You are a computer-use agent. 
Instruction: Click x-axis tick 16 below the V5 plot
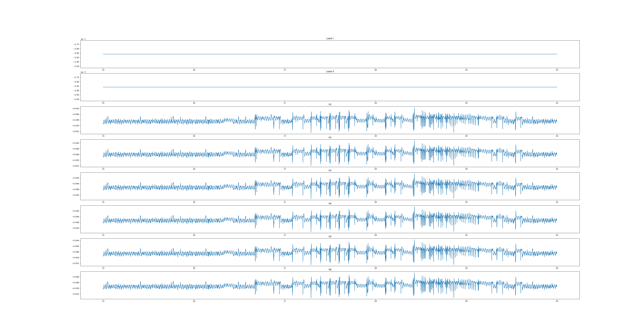pyautogui.click(x=194, y=268)
